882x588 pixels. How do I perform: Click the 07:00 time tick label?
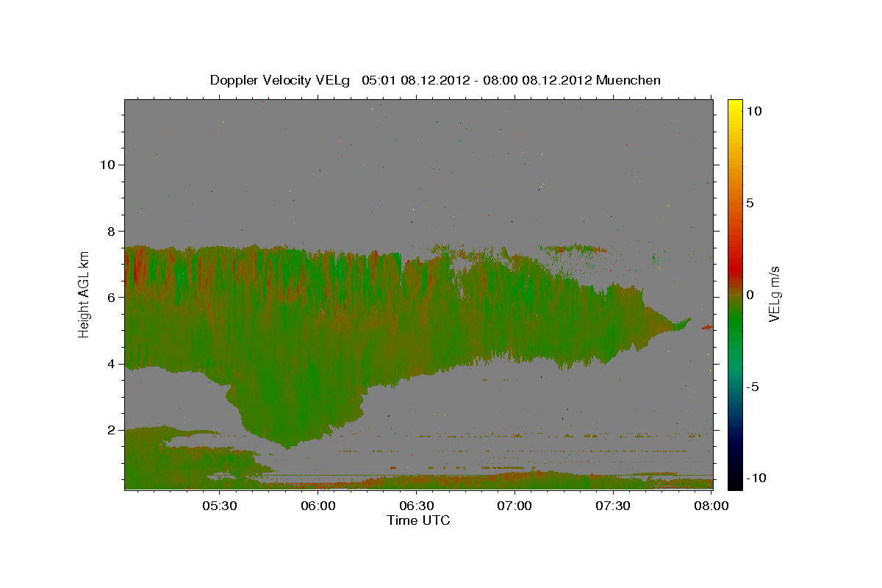[x=514, y=506]
